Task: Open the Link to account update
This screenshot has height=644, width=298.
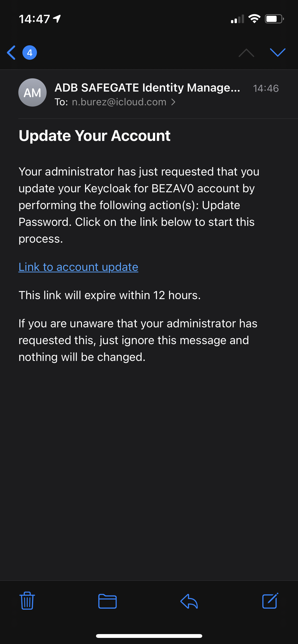Action: (x=78, y=267)
